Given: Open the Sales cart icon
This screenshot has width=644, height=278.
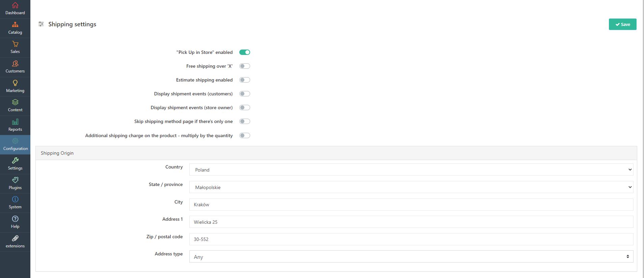Looking at the screenshot, I should tap(15, 44).
